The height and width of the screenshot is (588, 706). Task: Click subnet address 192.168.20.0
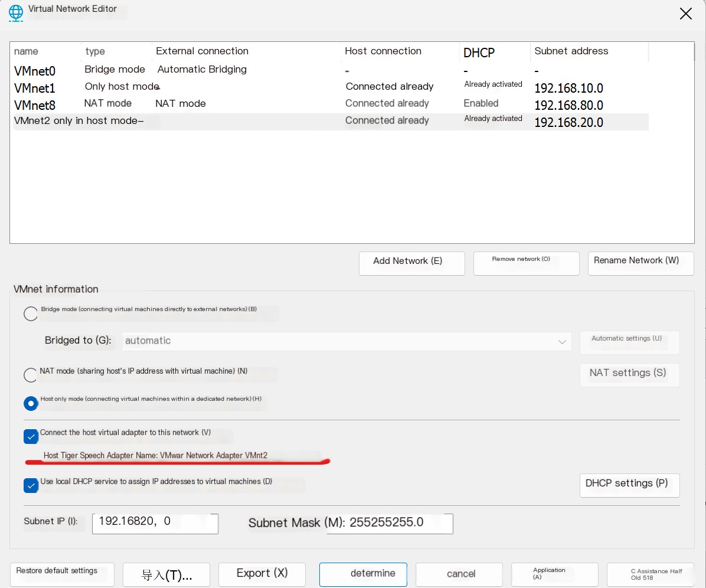click(568, 122)
